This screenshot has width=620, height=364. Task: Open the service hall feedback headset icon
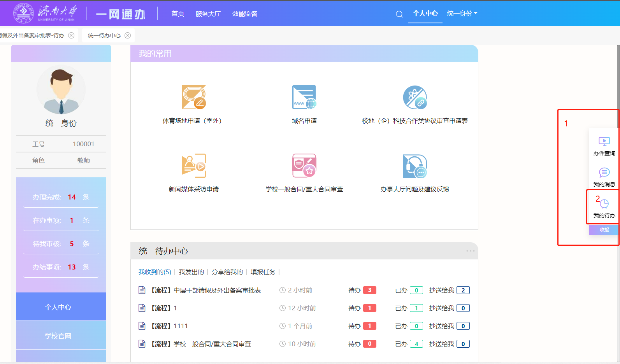coord(415,166)
